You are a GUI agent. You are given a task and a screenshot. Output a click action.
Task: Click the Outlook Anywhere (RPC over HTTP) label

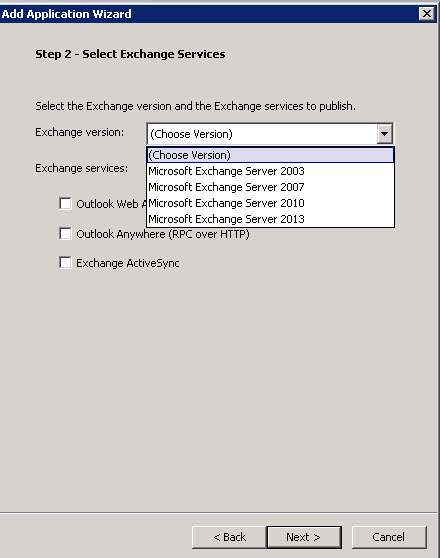click(x=163, y=234)
